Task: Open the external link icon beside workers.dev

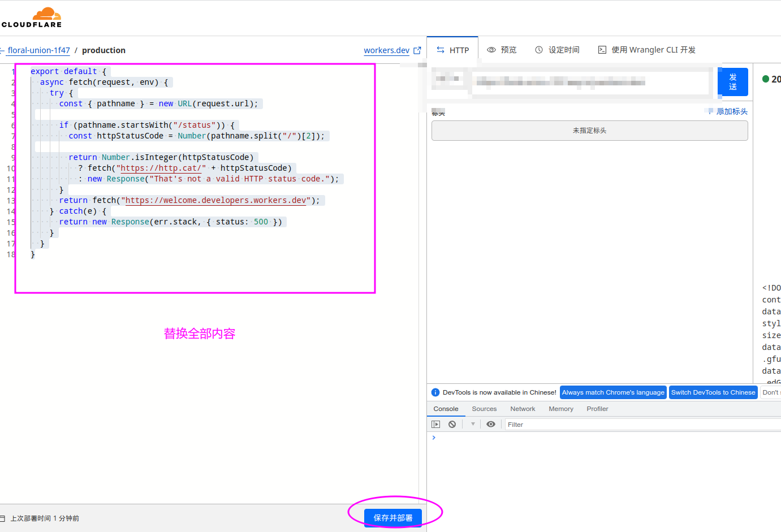Action: tap(417, 50)
